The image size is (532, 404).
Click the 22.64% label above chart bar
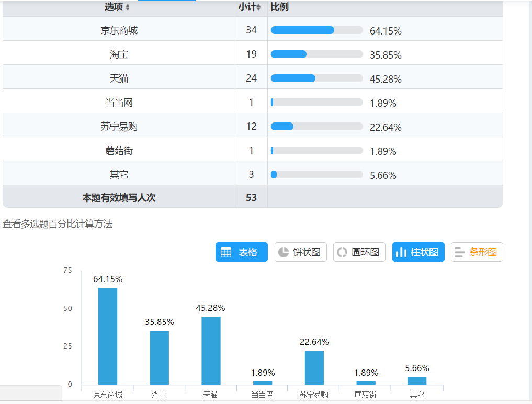314,342
